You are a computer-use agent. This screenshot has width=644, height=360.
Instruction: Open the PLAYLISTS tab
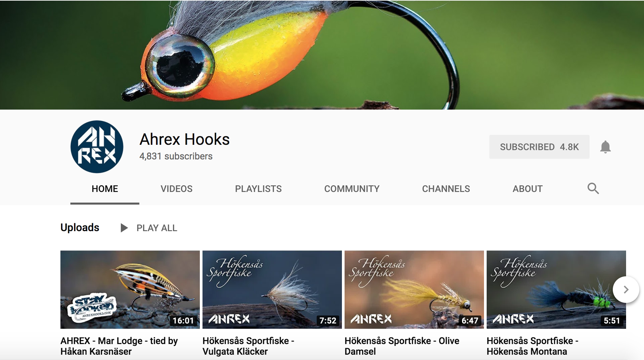point(258,189)
